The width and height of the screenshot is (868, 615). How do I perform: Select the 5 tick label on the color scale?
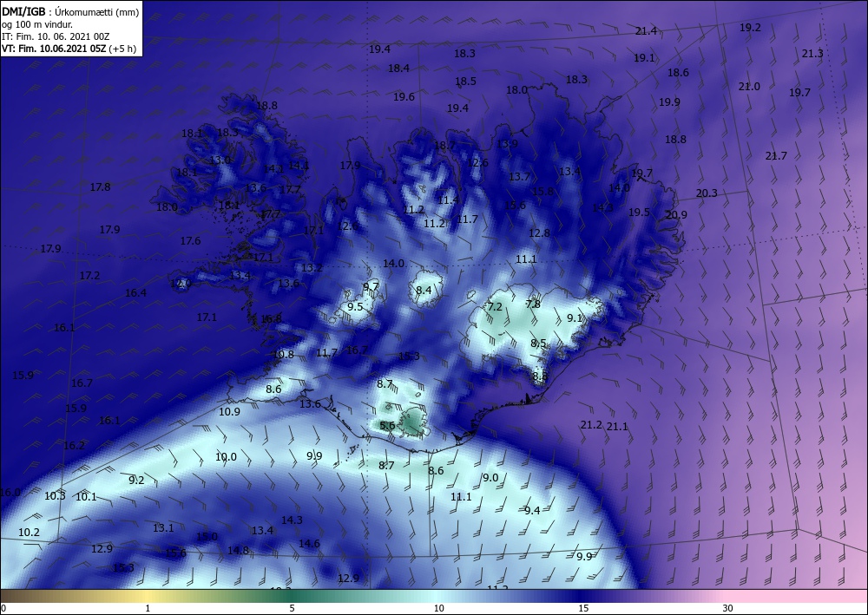coord(292,608)
